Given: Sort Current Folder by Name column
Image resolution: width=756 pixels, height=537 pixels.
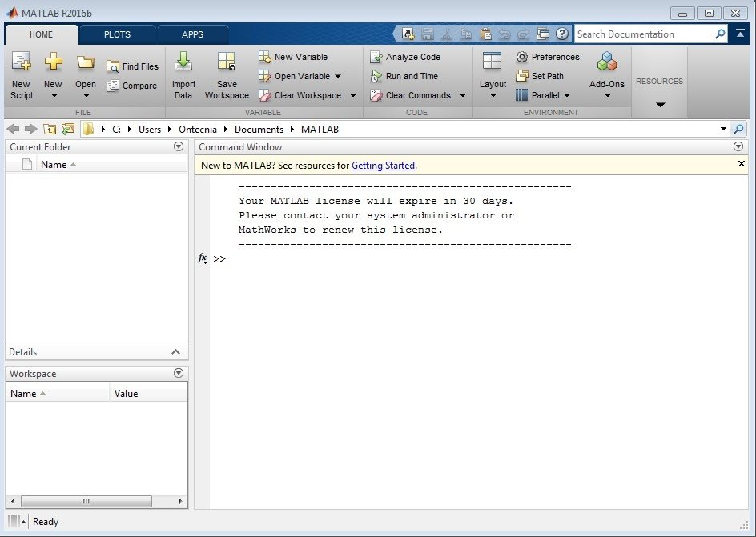Looking at the screenshot, I should click(x=112, y=165).
